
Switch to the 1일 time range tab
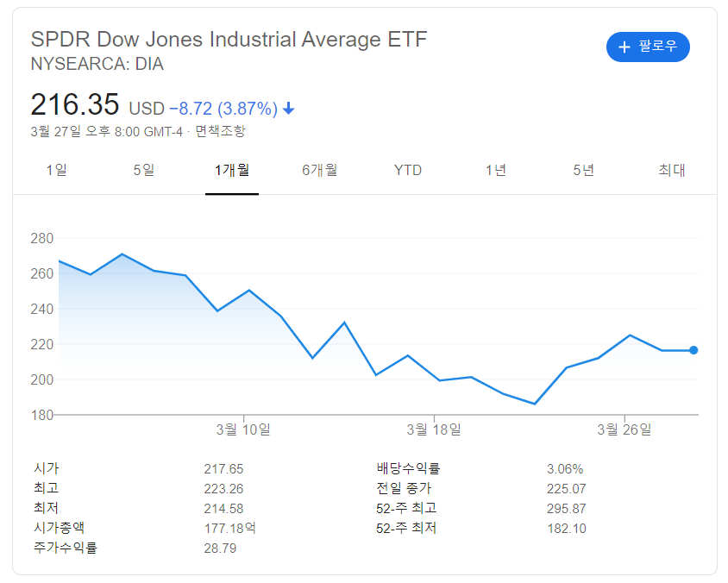58,170
